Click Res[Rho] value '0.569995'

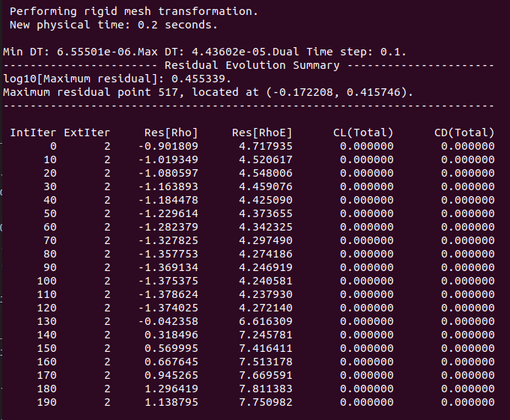pos(171,348)
